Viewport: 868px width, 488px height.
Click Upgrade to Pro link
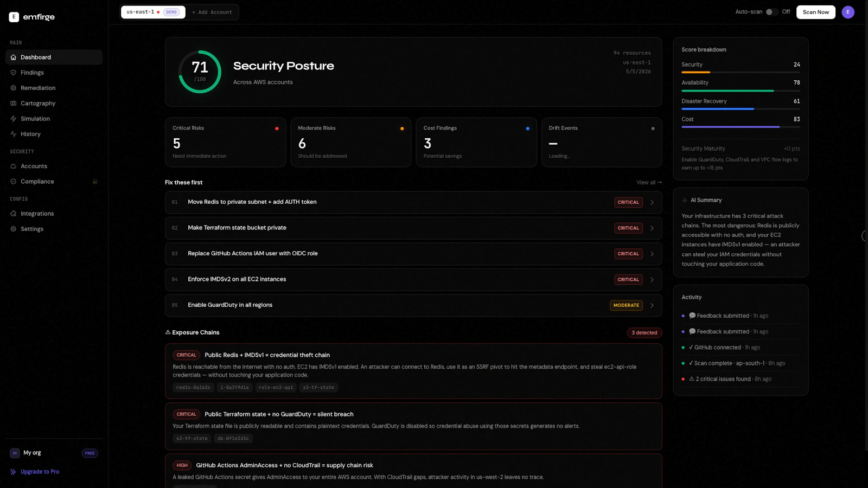click(x=40, y=472)
